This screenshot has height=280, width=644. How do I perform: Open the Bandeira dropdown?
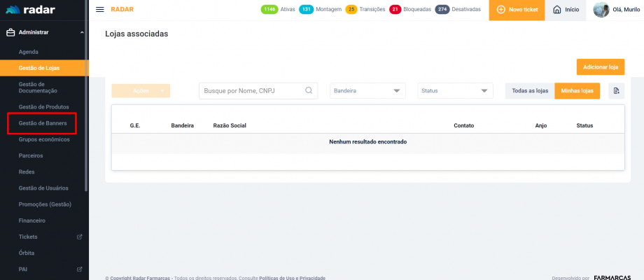367,91
